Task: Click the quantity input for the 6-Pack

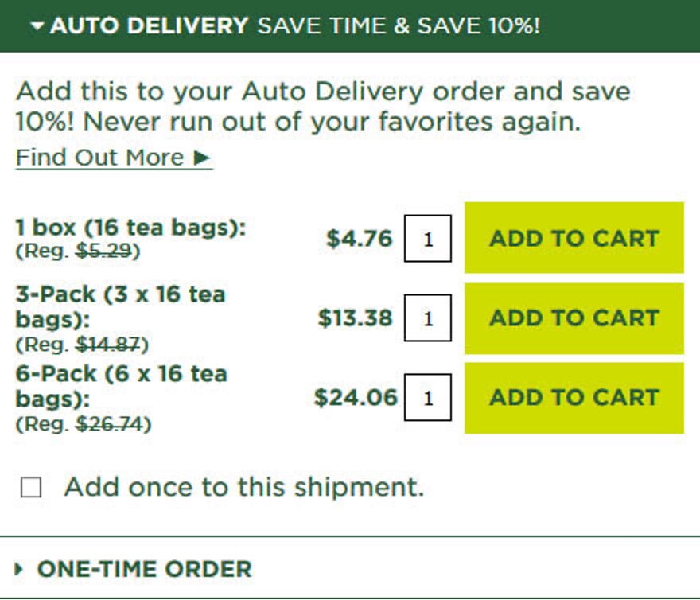Action: coord(430,398)
